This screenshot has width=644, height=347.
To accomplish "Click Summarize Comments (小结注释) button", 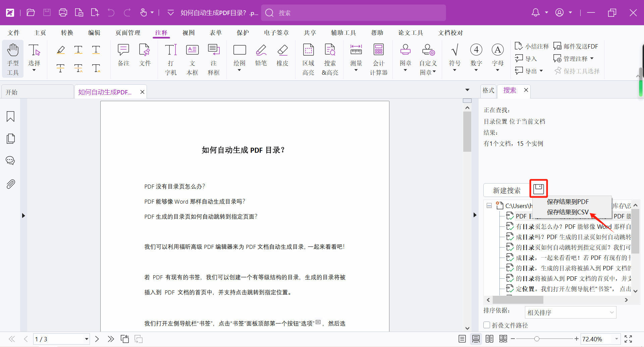I will (532, 46).
